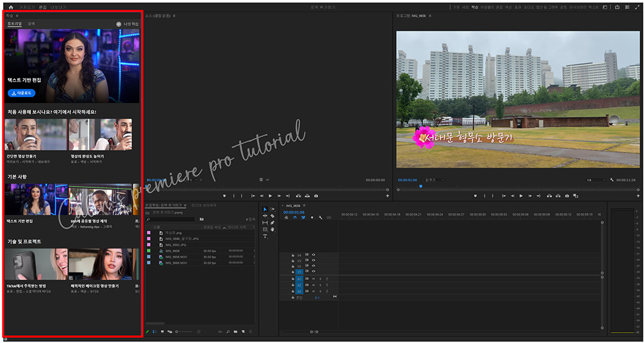644x343 pixels.
Task: Play the Program monitor video
Action: 521,196
